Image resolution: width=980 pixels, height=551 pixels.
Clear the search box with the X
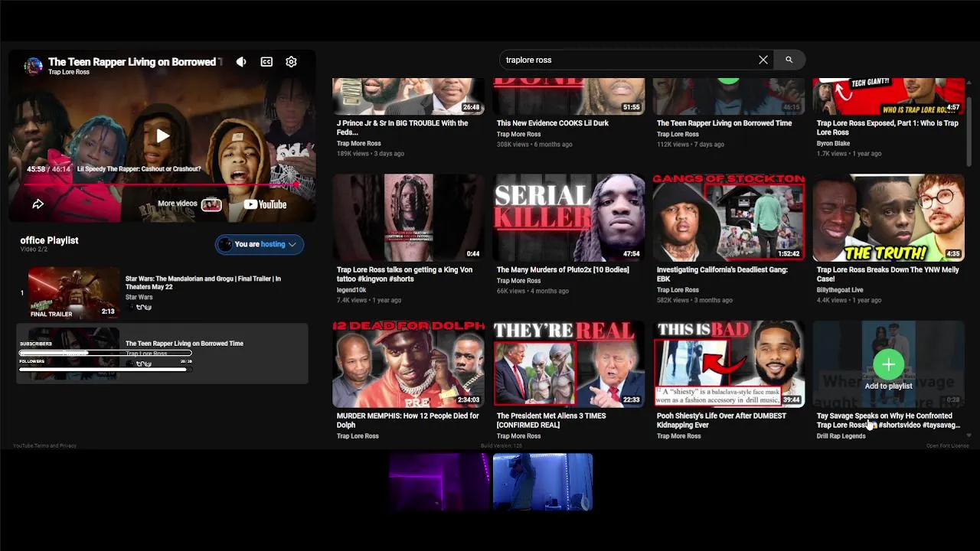pyautogui.click(x=763, y=60)
